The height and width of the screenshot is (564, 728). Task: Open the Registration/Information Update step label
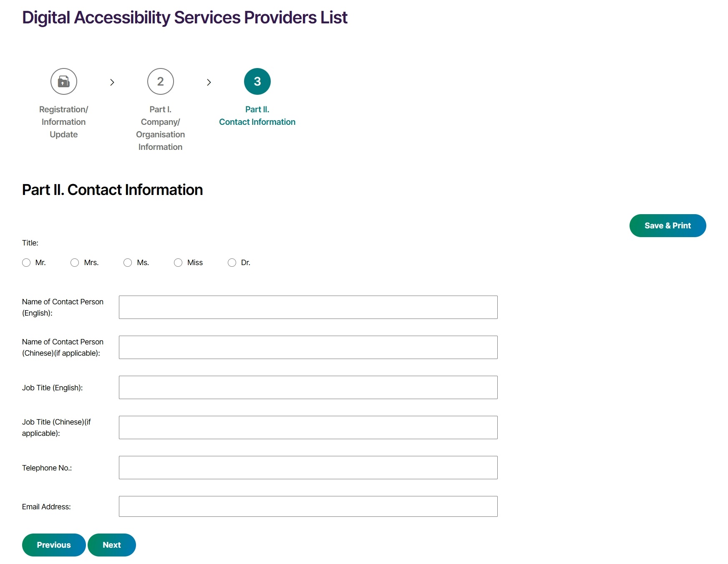63,122
